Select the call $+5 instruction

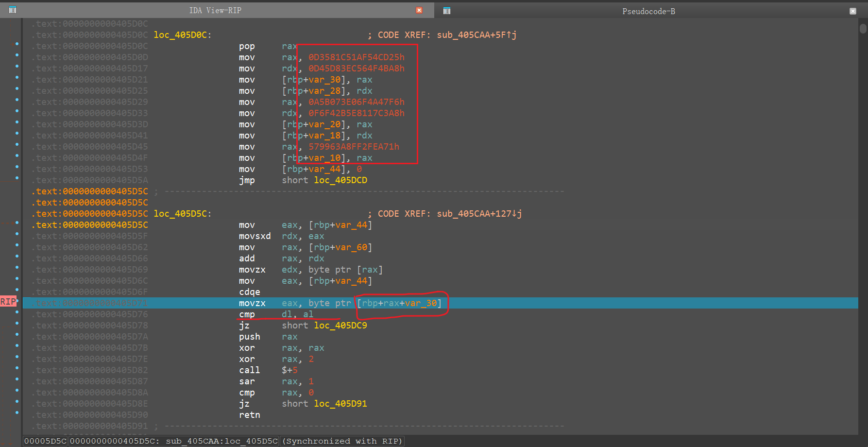268,370
